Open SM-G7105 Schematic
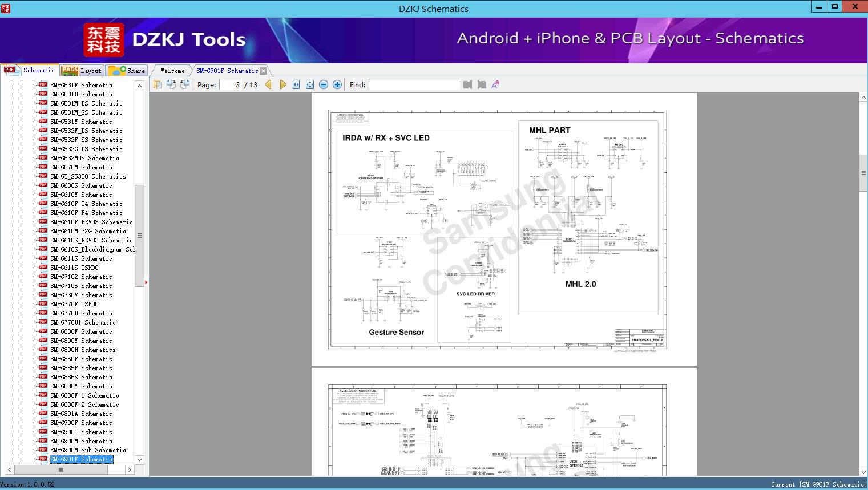This screenshot has width=868, height=490. click(81, 286)
